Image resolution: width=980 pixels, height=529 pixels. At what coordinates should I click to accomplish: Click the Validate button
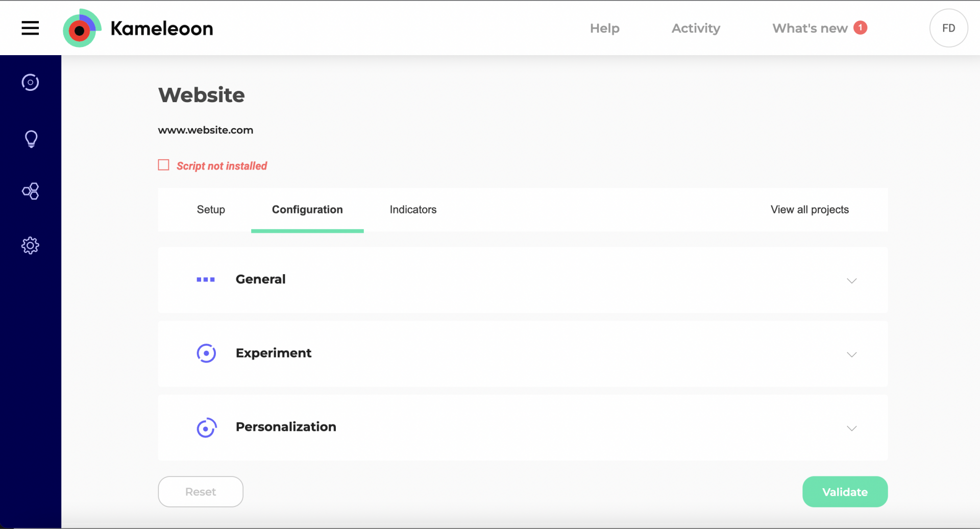[845, 492]
